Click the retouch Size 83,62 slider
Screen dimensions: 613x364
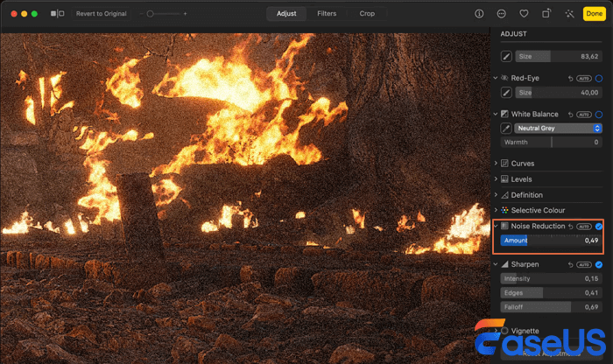559,56
